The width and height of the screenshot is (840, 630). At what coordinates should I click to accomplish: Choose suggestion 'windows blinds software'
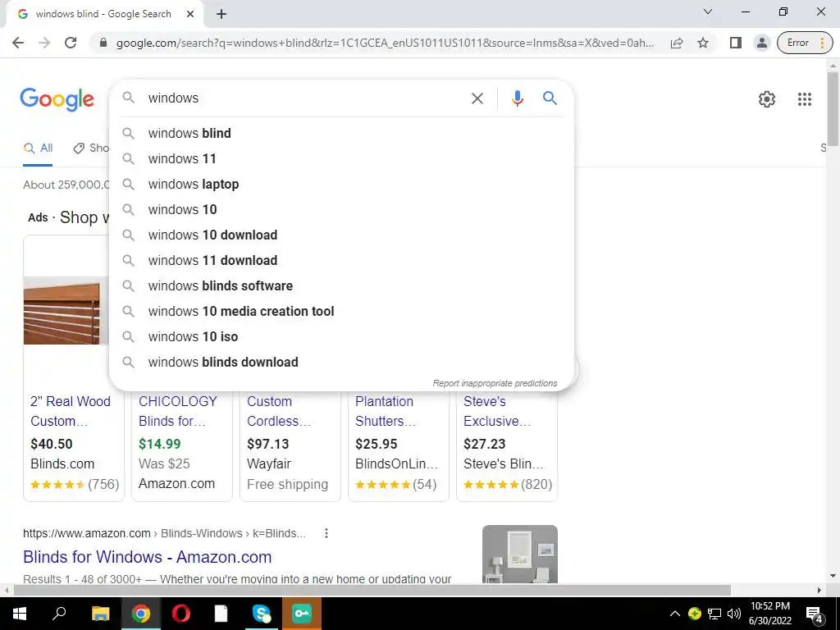pyautogui.click(x=341, y=286)
